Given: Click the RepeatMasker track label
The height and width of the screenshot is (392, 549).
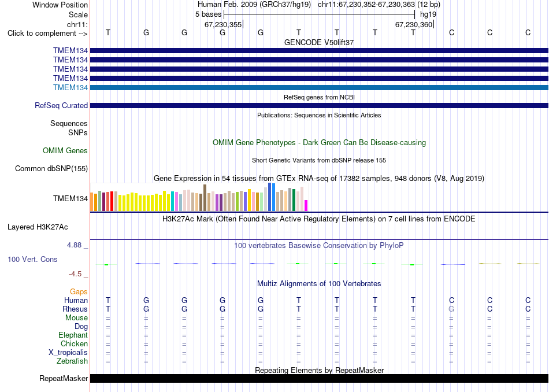Looking at the screenshot, I should (x=64, y=379).
